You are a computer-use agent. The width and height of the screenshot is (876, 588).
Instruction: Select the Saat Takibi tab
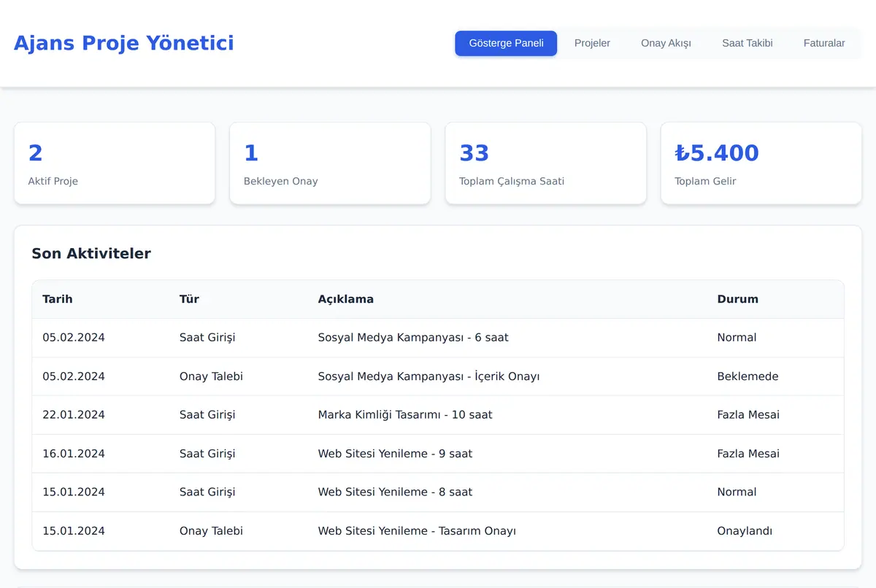[x=748, y=43]
